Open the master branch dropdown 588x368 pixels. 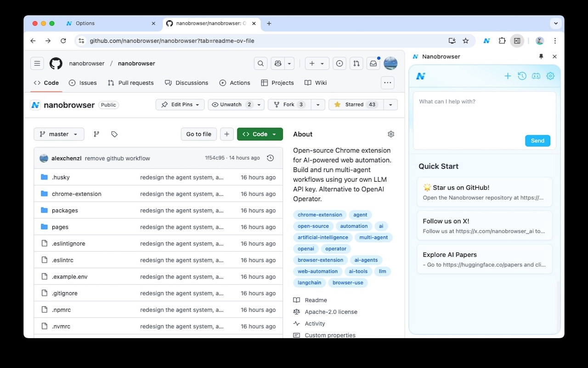point(59,134)
